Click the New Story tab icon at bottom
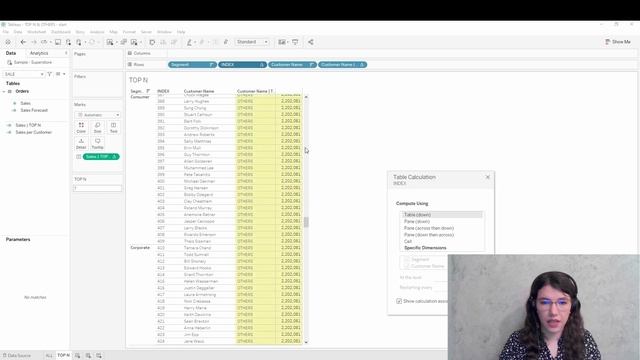 [99, 356]
